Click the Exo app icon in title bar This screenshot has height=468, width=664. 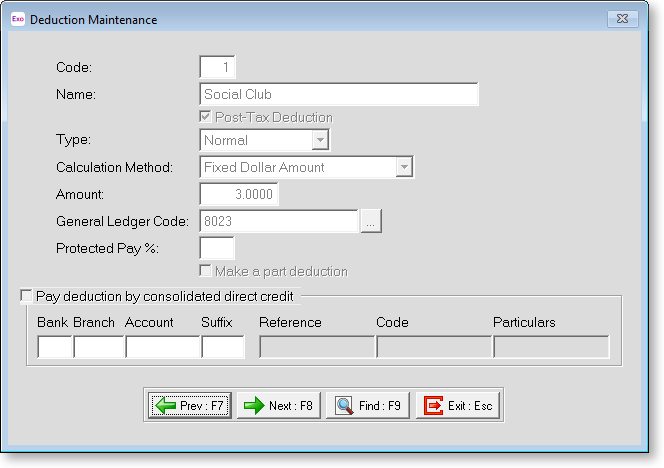18,19
